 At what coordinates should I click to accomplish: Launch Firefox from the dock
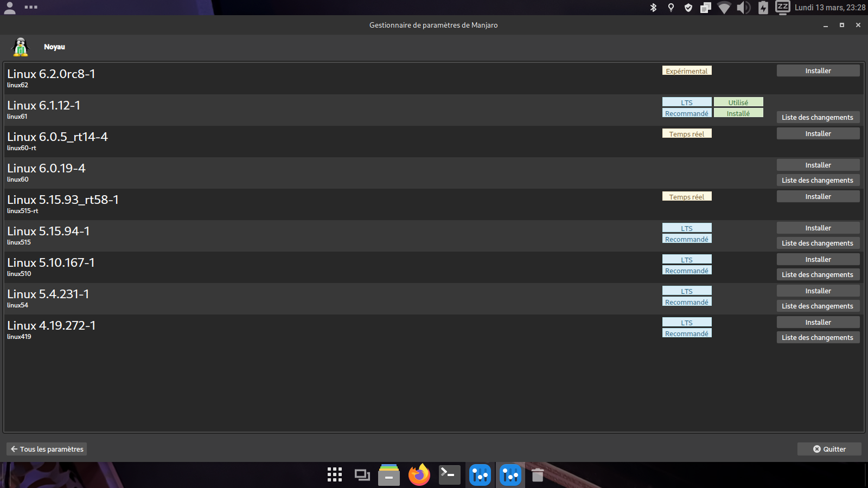419,474
